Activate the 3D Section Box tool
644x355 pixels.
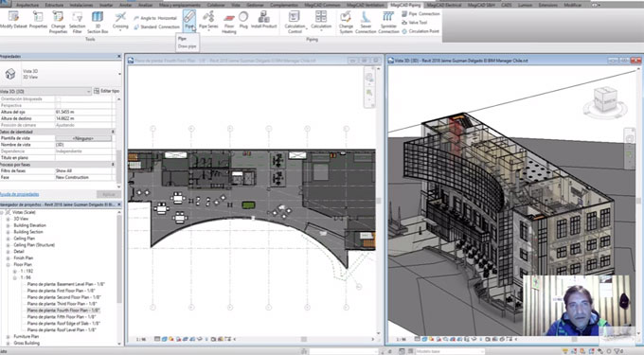(98, 22)
